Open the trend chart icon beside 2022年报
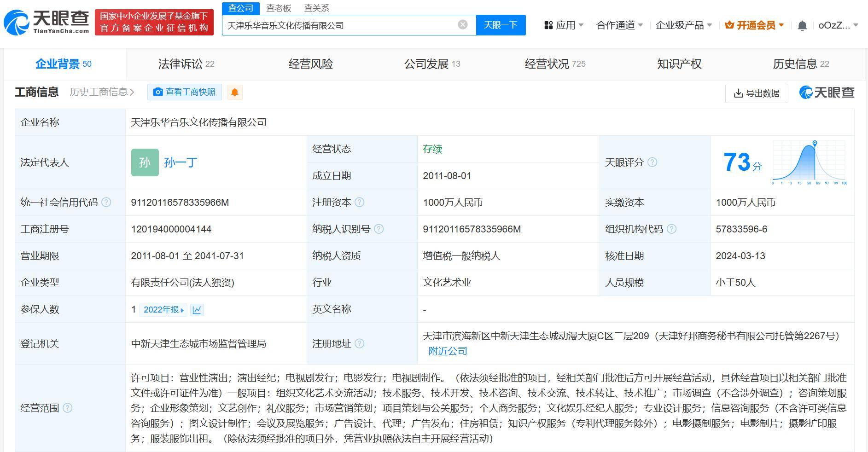Screen dimensions: 868x452 point(197,310)
